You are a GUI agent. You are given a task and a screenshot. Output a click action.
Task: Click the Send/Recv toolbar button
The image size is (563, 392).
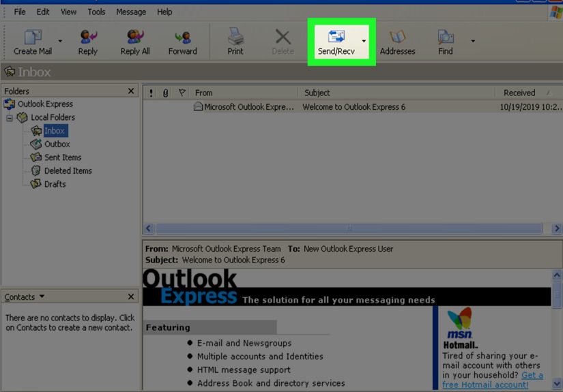point(336,42)
